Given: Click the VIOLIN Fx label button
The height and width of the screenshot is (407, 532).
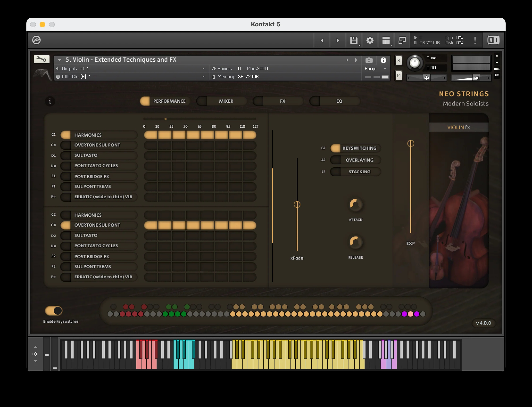Looking at the screenshot, I should tap(458, 127).
